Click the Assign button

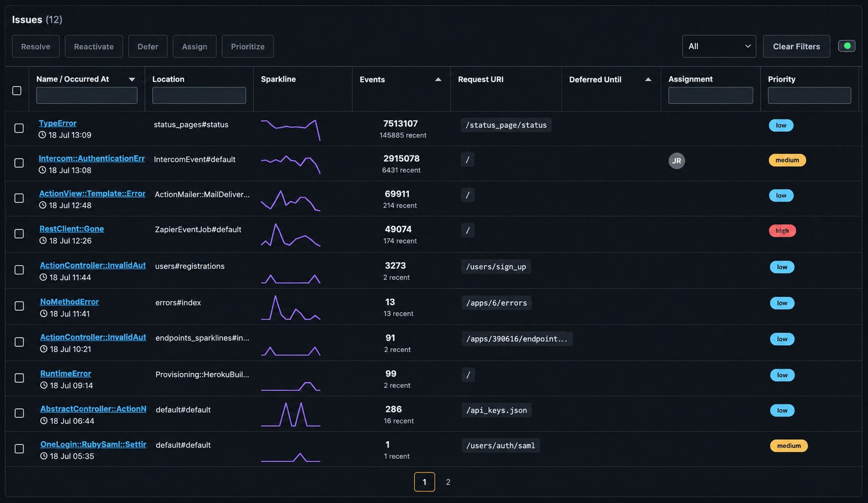(194, 46)
